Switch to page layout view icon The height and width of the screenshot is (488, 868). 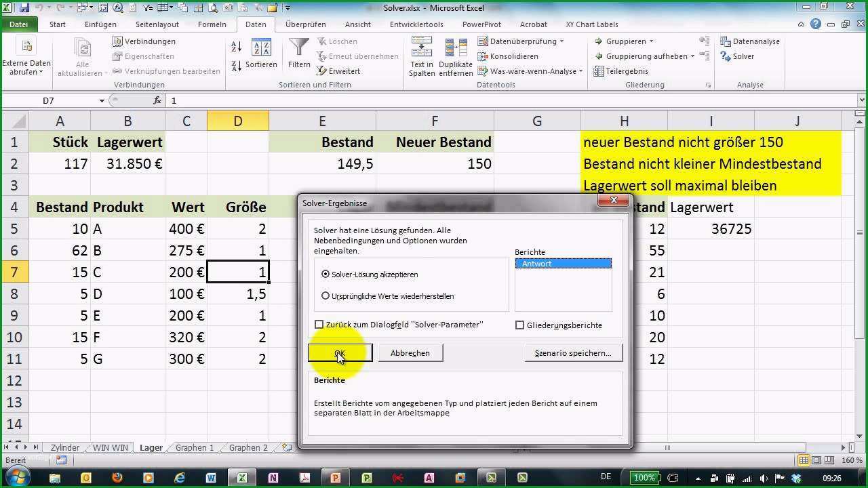pyautogui.click(x=816, y=460)
